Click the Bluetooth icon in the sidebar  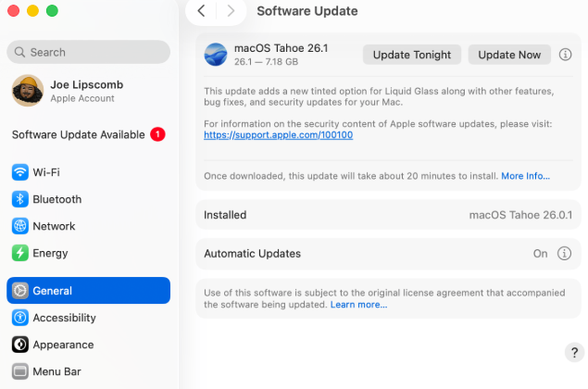tap(19, 199)
